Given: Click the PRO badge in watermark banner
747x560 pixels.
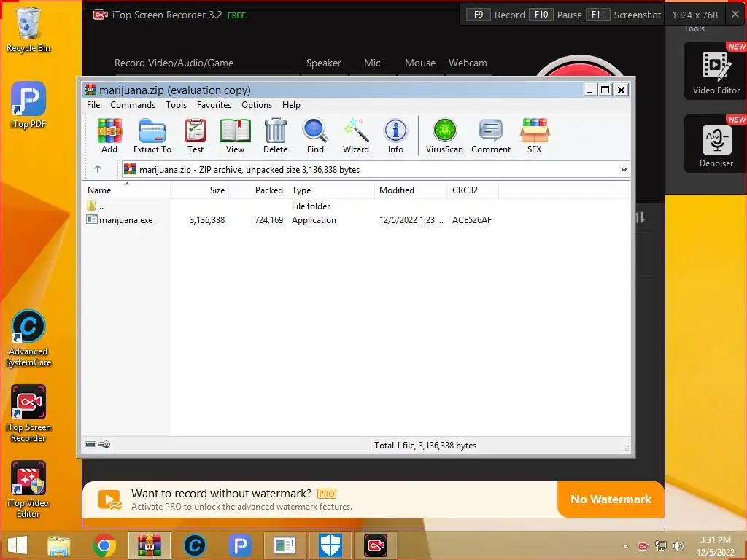Looking at the screenshot, I should click(x=326, y=494).
